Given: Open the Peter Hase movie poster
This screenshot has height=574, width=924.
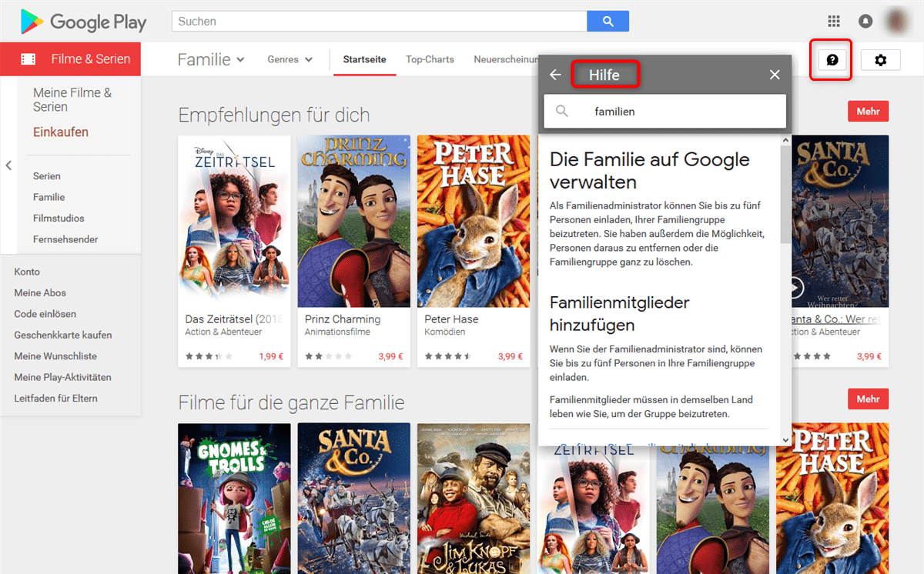Looking at the screenshot, I should [474, 221].
